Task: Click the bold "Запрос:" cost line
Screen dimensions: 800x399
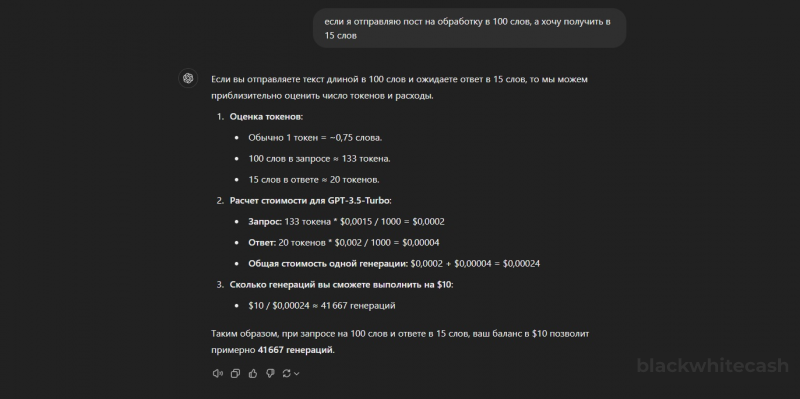Action: click(x=346, y=222)
